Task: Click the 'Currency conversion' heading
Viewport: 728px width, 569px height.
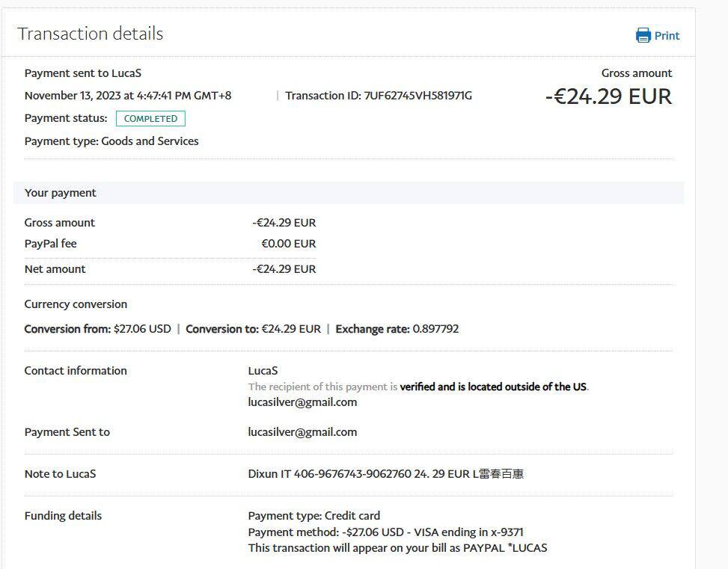Action: pyautogui.click(x=76, y=304)
